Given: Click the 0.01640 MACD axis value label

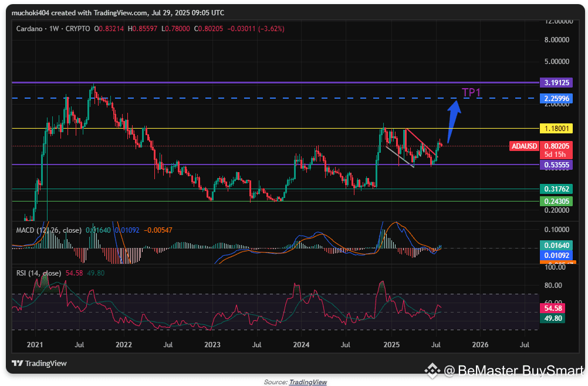Looking at the screenshot, I should tap(556, 246).
